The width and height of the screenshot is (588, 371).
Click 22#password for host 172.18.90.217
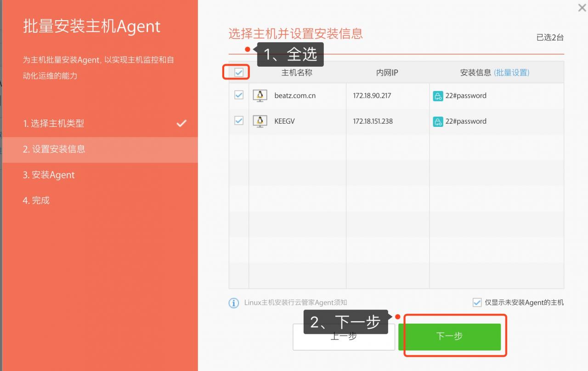click(x=465, y=96)
